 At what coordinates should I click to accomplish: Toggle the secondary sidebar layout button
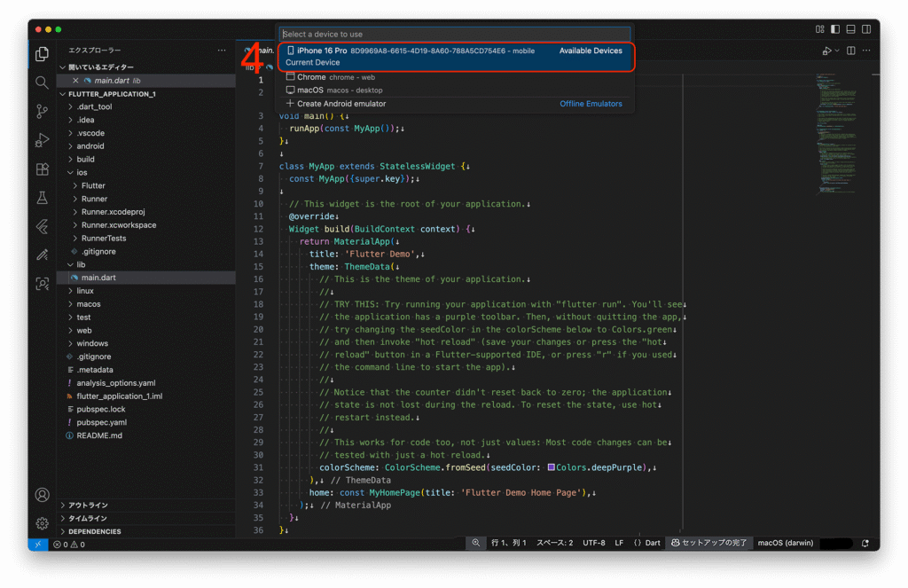866,29
